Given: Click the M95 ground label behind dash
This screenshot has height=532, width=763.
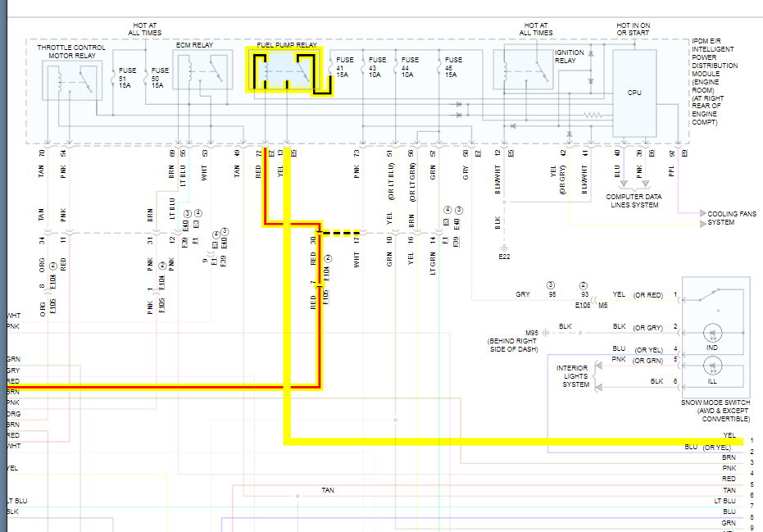Looking at the screenshot, I should [x=532, y=333].
